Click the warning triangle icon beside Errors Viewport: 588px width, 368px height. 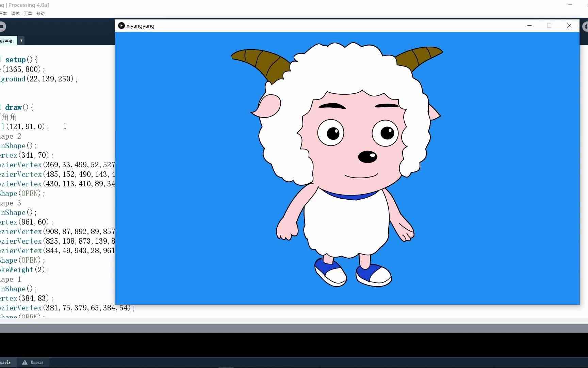[25, 362]
